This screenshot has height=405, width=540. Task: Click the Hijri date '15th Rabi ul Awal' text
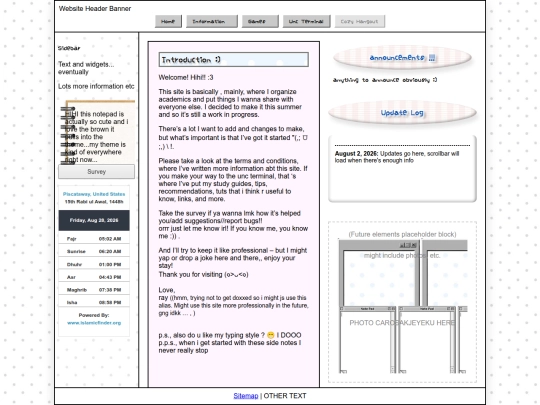coord(94,202)
